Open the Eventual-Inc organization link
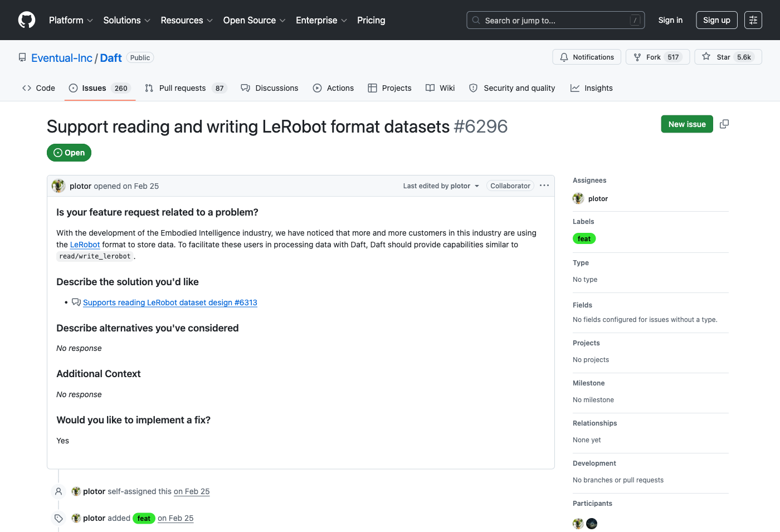 pyautogui.click(x=62, y=58)
